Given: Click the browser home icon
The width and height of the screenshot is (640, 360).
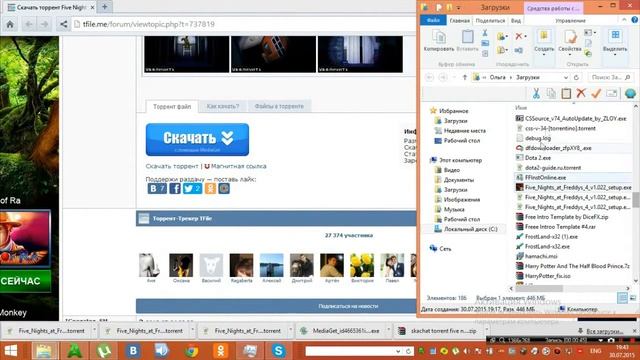Looking at the screenshot, I should [10, 24].
